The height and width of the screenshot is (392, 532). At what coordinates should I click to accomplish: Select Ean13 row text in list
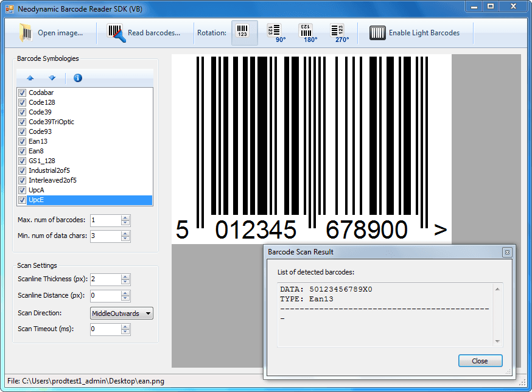click(x=38, y=142)
